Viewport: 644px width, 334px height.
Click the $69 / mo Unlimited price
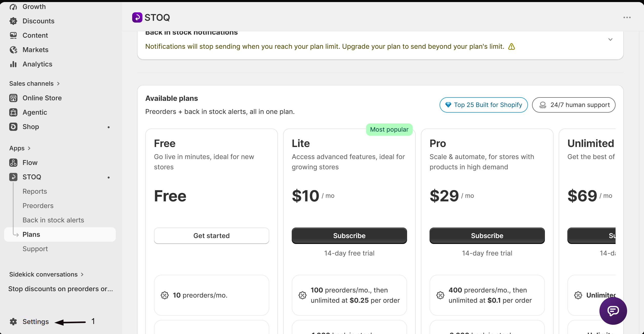coord(590,196)
